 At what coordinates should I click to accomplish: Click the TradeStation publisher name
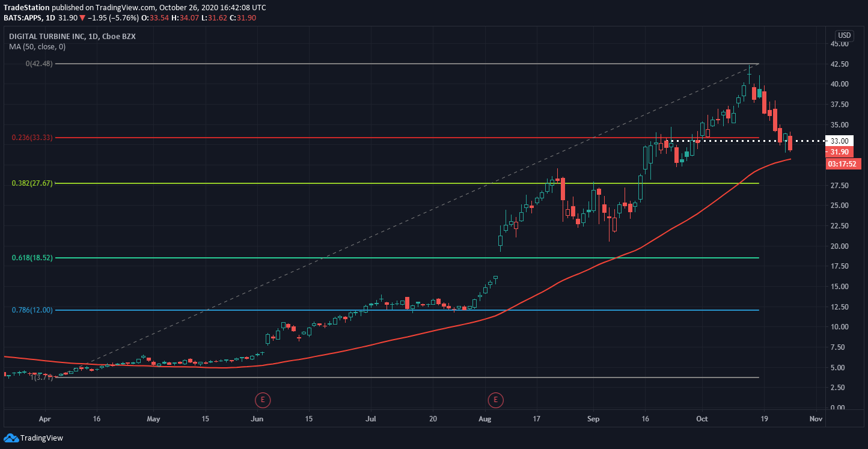click(26, 8)
